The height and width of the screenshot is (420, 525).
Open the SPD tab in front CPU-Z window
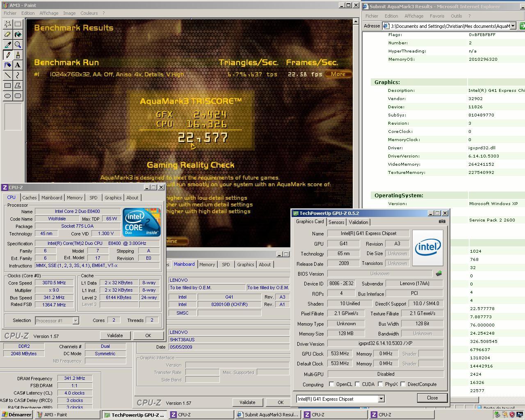[94, 198]
